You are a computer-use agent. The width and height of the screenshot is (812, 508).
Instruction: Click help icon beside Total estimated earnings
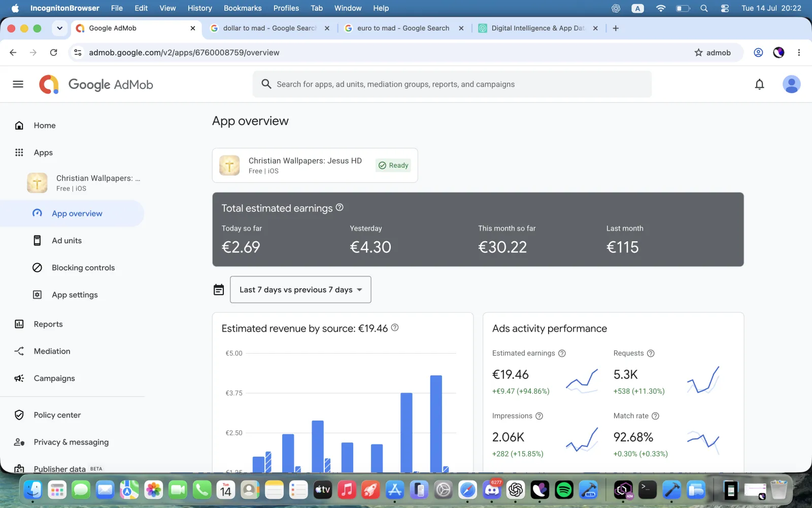[x=340, y=207]
